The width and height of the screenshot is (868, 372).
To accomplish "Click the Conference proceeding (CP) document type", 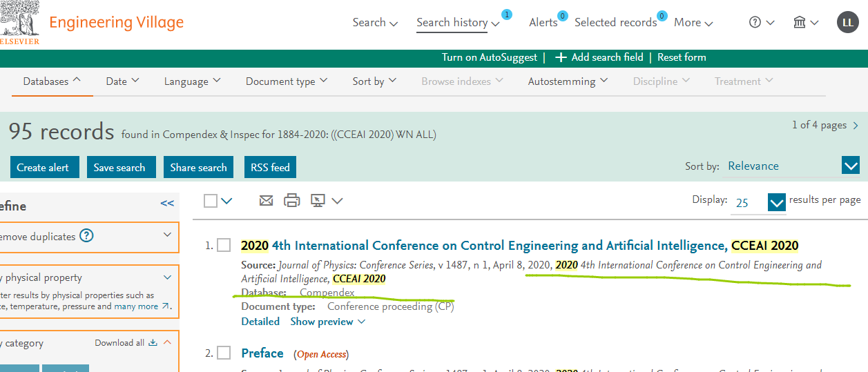I will pos(391,306).
